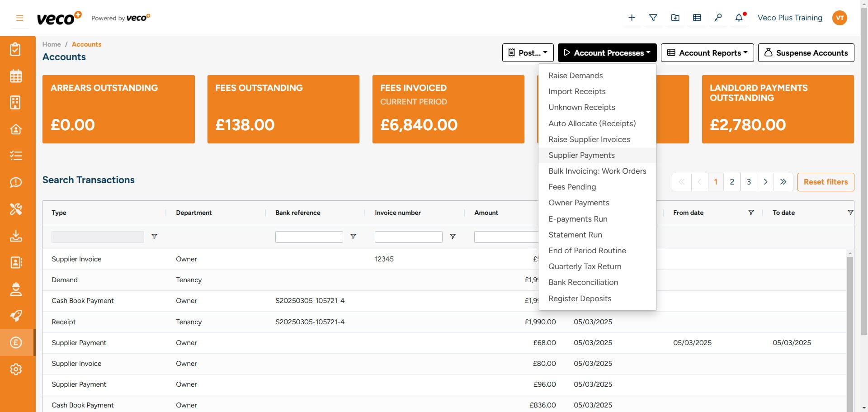Image resolution: width=868 pixels, height=412 pixels.
Task: Click the notification bell icon
Action: tap(739, 18)
